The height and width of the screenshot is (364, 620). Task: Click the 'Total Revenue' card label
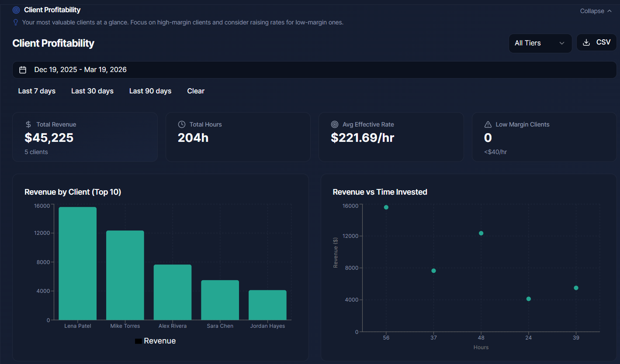[56, 124]
